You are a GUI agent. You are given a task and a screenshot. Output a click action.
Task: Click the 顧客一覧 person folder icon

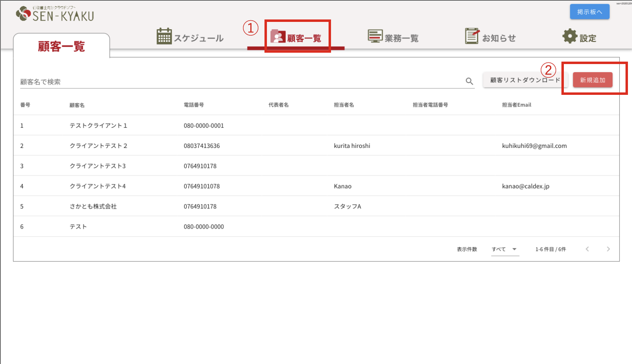[278, 36]
